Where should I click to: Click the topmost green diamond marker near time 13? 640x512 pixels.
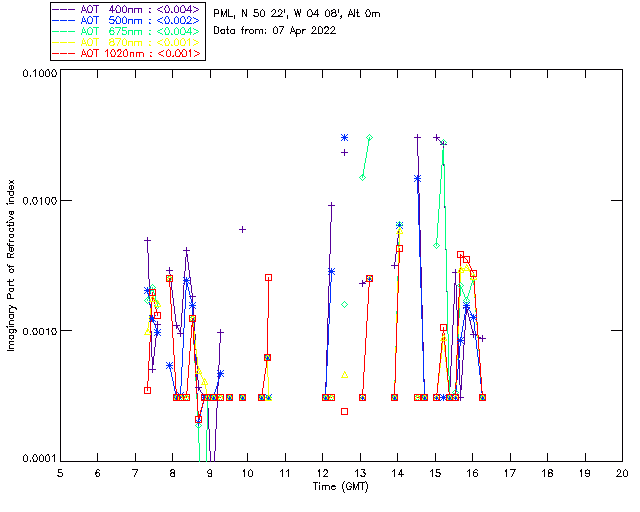[x=369, y=137]
